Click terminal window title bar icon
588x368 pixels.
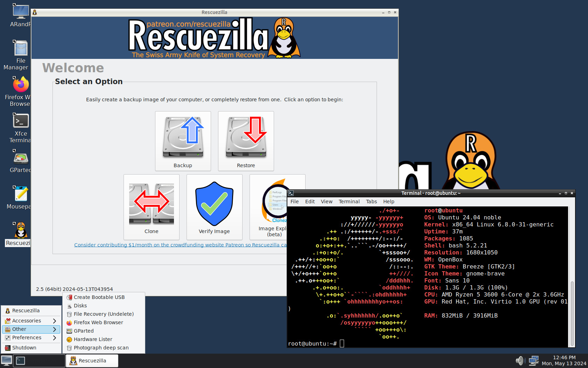(x=291, y=193)
